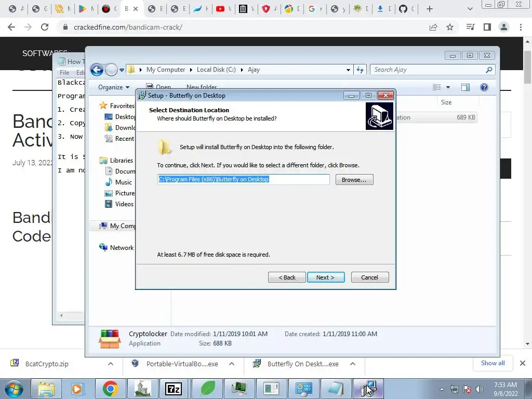The width and height of the screenshot is (532, 399).
Task: Open Videos library in navigation pane
Action: pos(119,204)
